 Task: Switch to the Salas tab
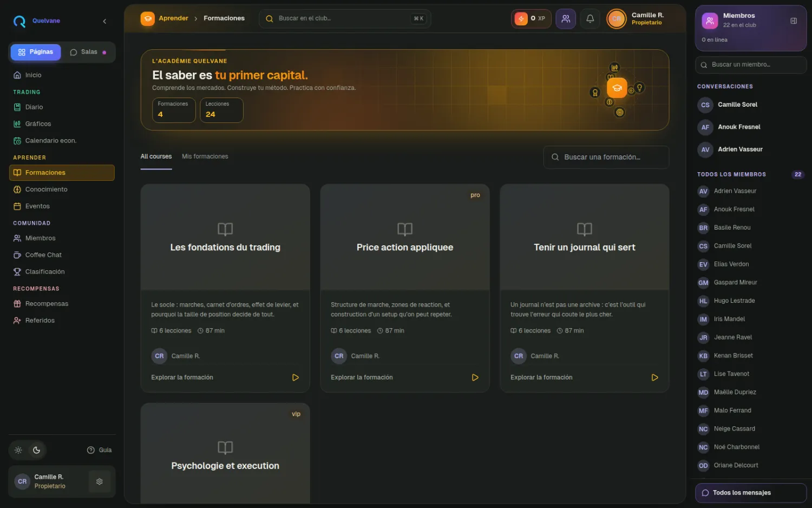point(88,52)
